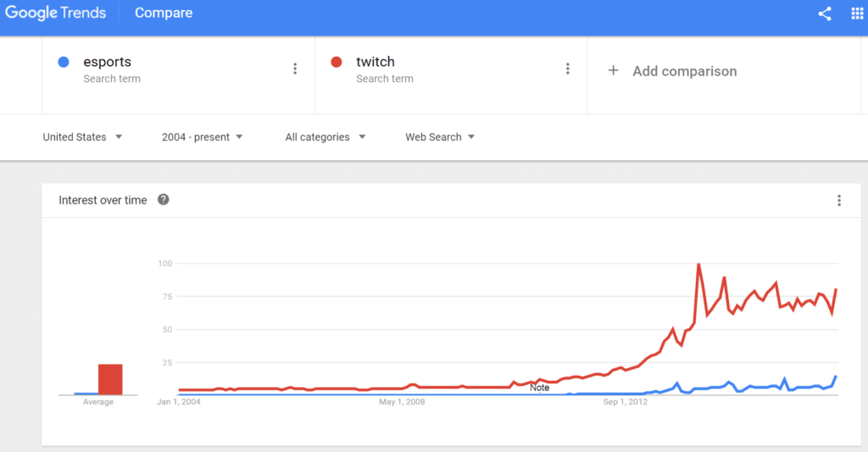This screenshot has height=452, width=868.
Task: Click the red twitch average bar
Action: (x=110, y=379)
